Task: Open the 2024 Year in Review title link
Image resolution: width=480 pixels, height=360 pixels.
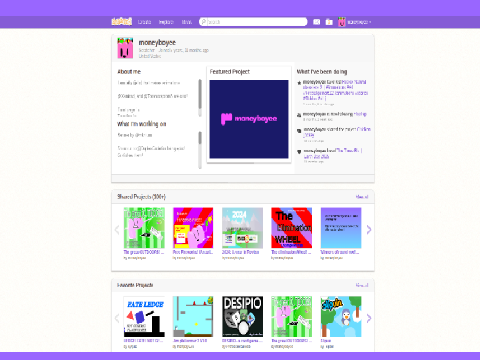Action: (x=241, y=252)
